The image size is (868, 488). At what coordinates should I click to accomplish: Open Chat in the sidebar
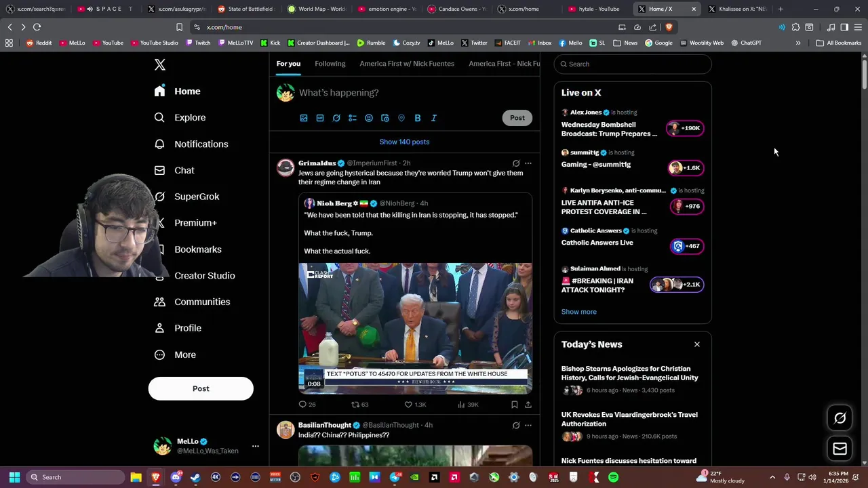click(x=174, y=171)
